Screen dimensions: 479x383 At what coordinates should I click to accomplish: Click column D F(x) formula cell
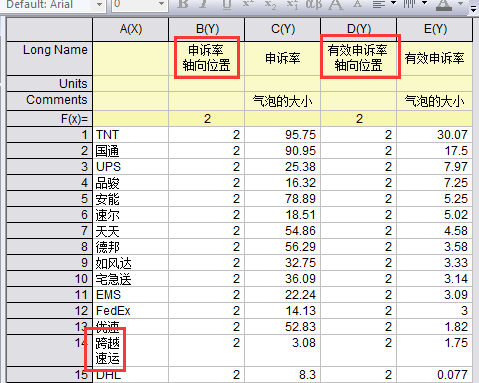[359, 119]
